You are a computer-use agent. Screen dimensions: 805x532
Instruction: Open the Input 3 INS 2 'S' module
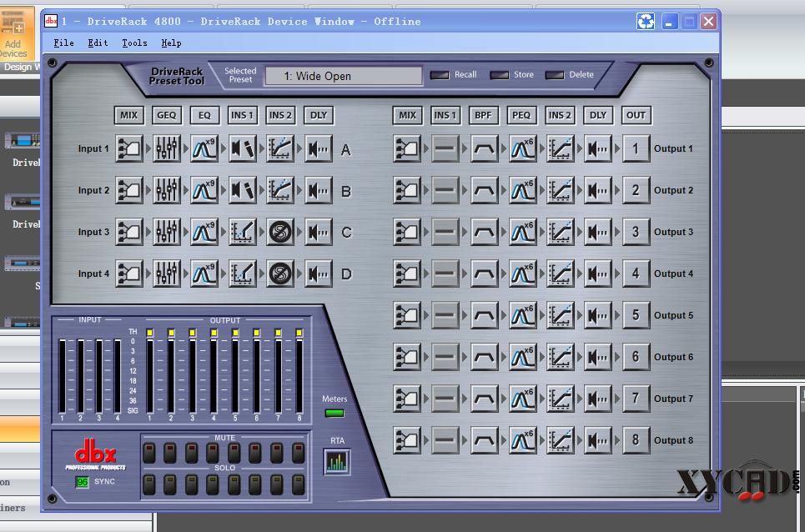(280, 232)
